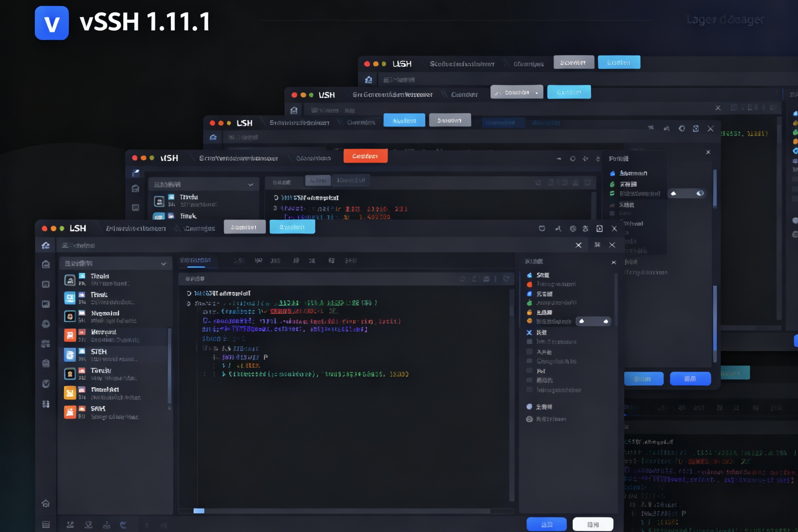The width and height of the screenshot is (798, 532).
Task: Select the home icon in the left sidebar
Action: click(x=46, y=245)
